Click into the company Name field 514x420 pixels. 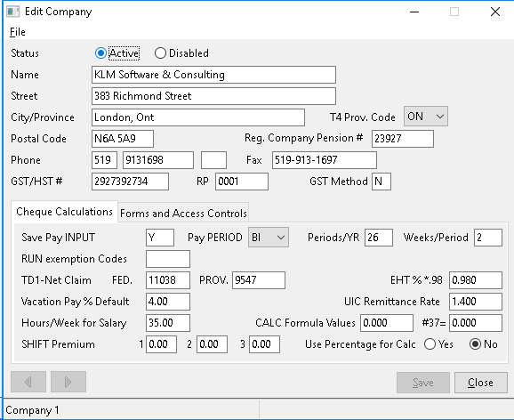[x=213, y=75]
